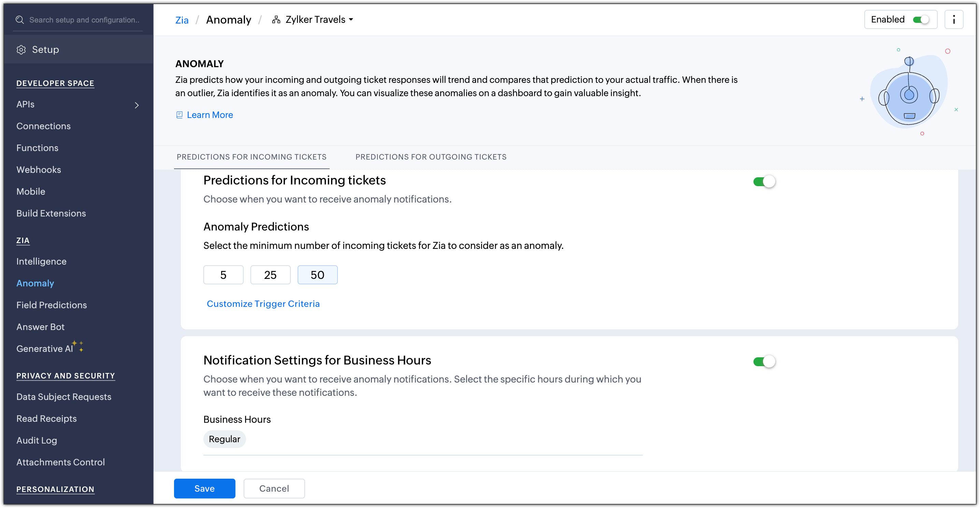Open the vertical dots info menu
Screen dimensions: 980x508
click(x=953, y=20)
